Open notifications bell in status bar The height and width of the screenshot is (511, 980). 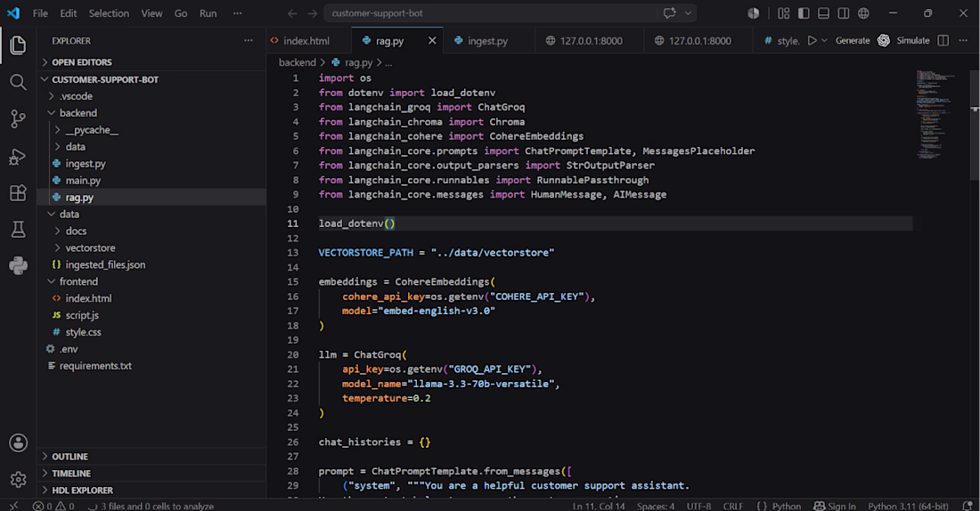coord(968,506)
